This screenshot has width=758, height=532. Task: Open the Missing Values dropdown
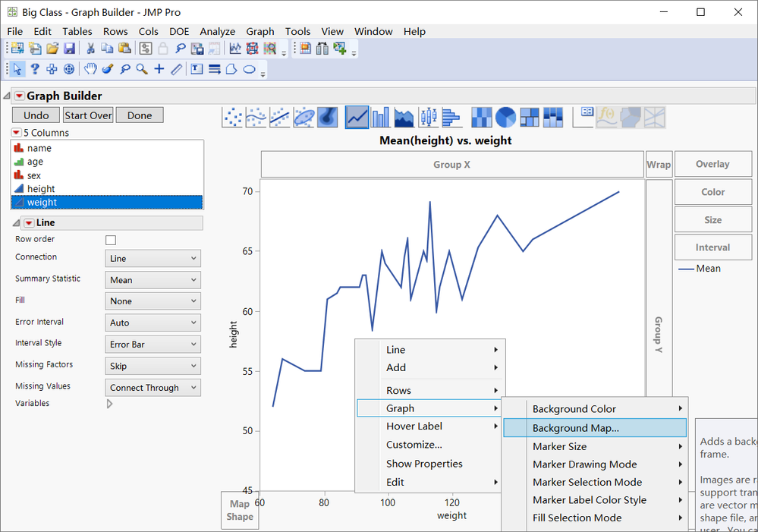point(153,388)
